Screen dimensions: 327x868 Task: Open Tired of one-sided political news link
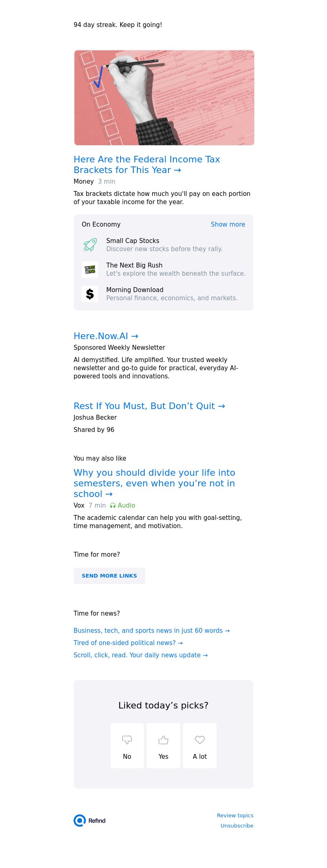point(128,643)
